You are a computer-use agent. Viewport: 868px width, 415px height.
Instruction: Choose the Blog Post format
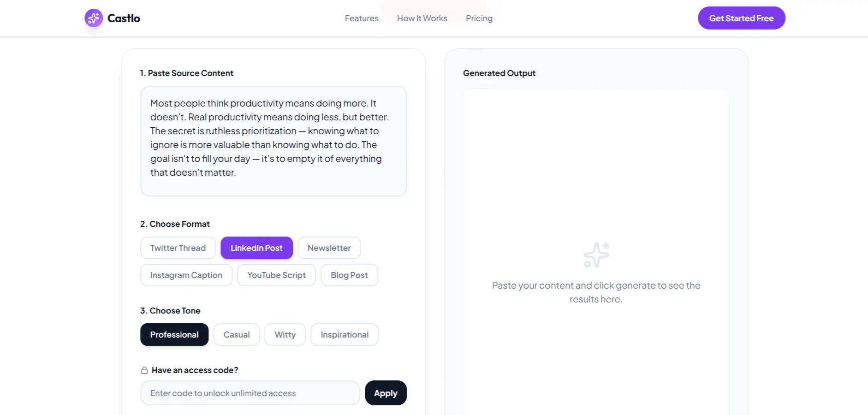click(x=349, y=275)
